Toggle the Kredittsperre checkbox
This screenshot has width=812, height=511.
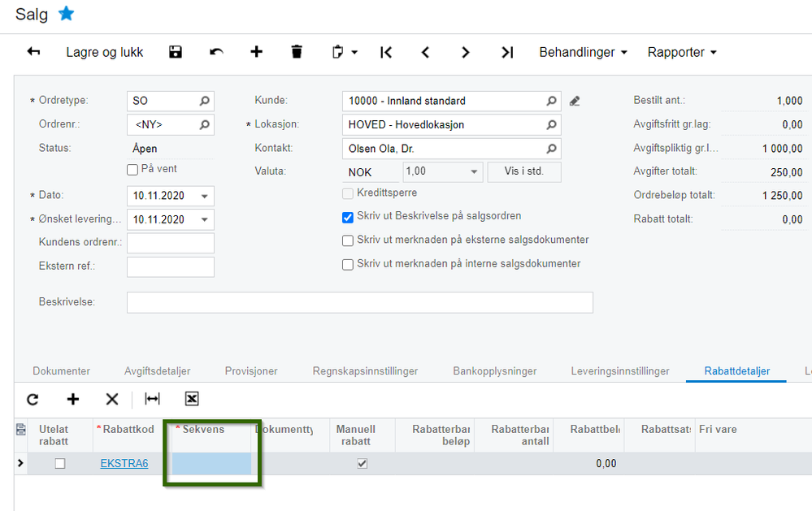coord(348,193)
